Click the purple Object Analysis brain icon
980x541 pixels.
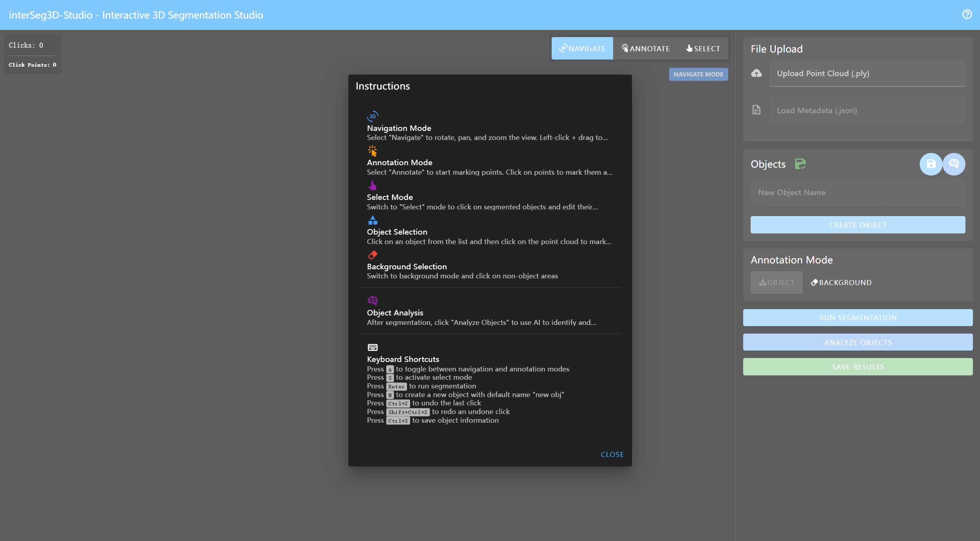click(372, 300)
